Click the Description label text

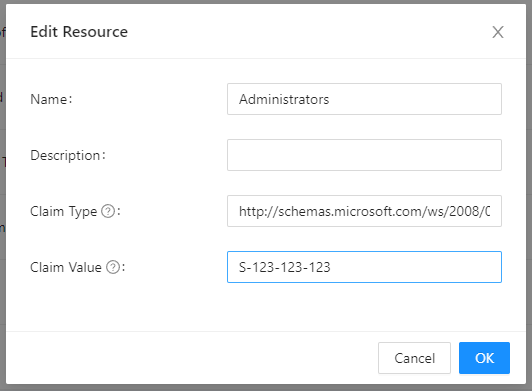click(x=65, y=155)
